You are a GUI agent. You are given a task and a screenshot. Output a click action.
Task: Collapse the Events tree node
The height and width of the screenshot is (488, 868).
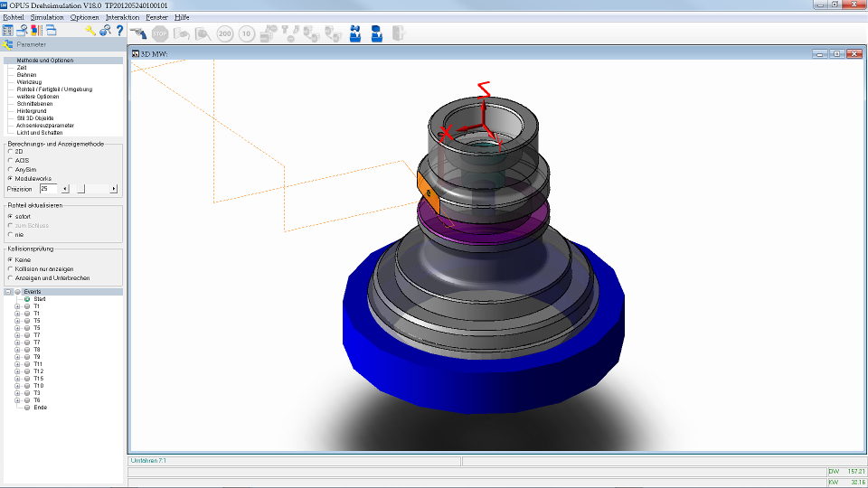[x=8, y=292]
